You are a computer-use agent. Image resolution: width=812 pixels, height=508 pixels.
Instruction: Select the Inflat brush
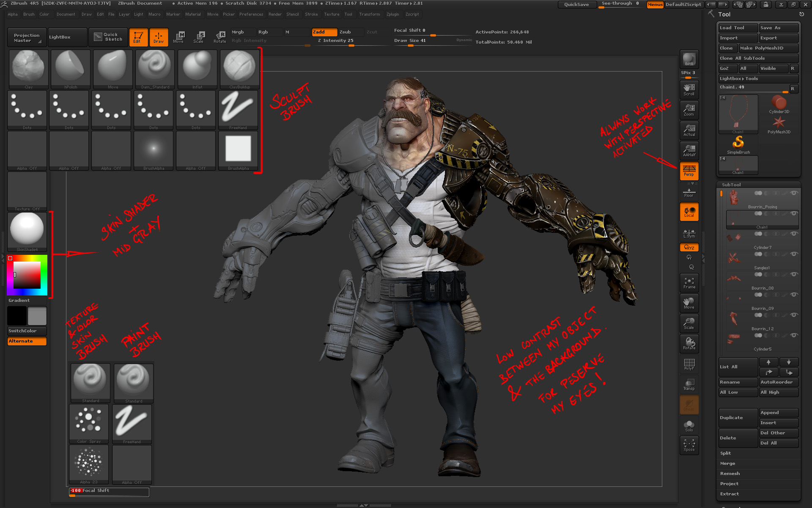click(x=198, y=69)
